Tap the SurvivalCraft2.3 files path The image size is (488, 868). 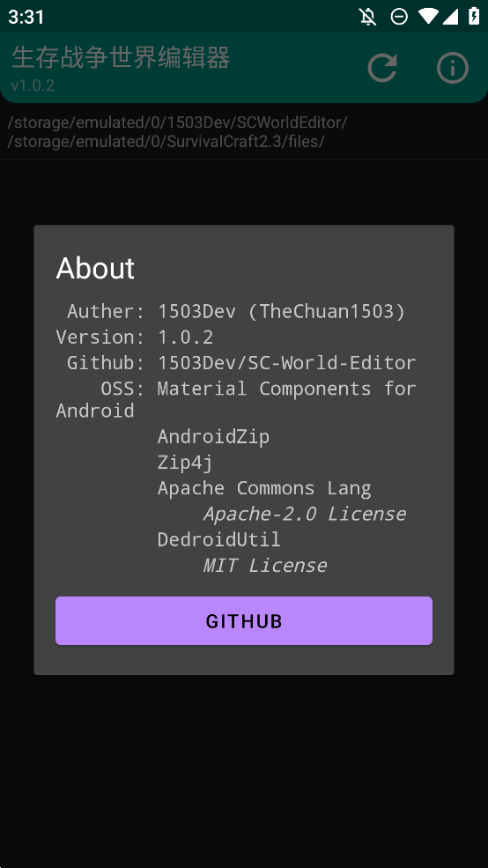coord(166,142)
